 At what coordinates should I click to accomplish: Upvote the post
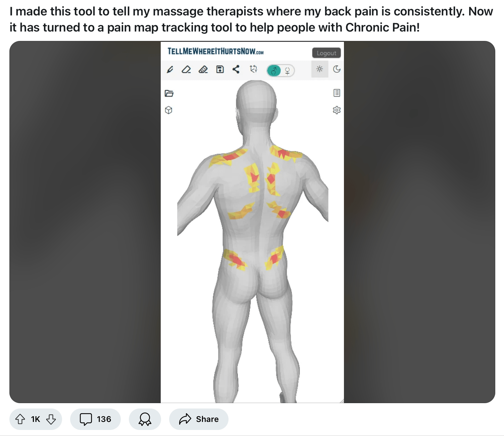pyautogui.click(x=20, y=419)
